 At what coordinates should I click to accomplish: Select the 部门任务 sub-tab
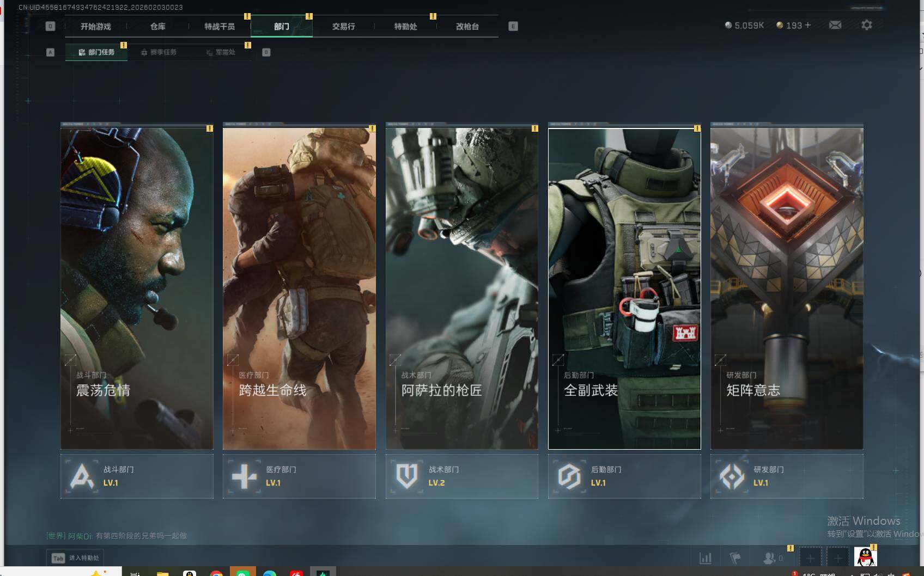pyautogui.click(x=96, y=52)
